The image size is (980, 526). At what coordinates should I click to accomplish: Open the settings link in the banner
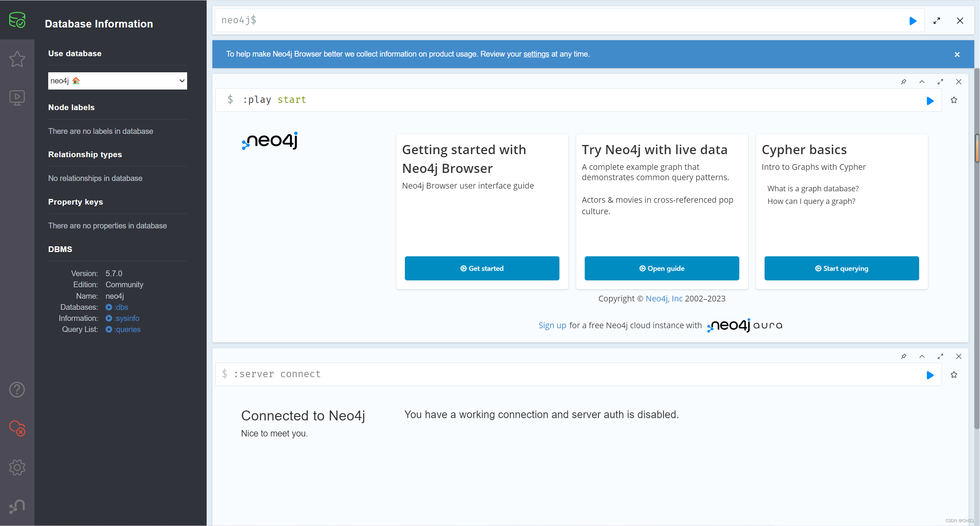[x=536, y=54]
